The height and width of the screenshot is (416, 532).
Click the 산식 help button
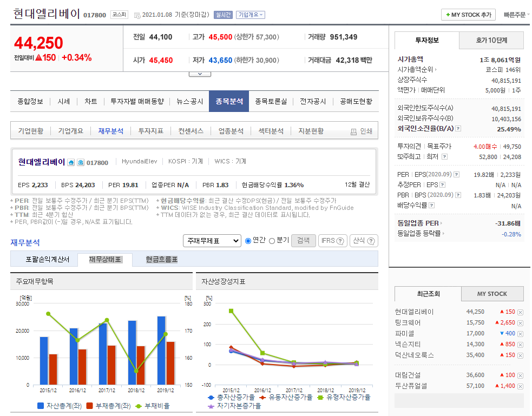point(364,241)
